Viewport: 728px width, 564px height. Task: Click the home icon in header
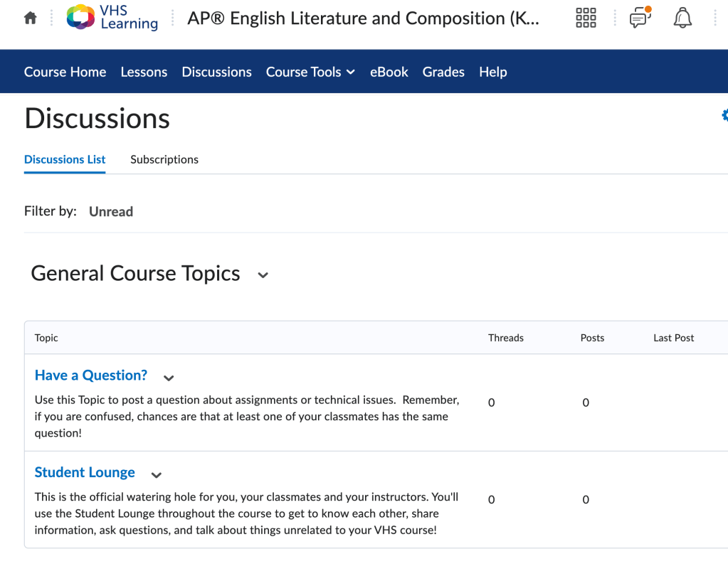[x=30, y=18]
